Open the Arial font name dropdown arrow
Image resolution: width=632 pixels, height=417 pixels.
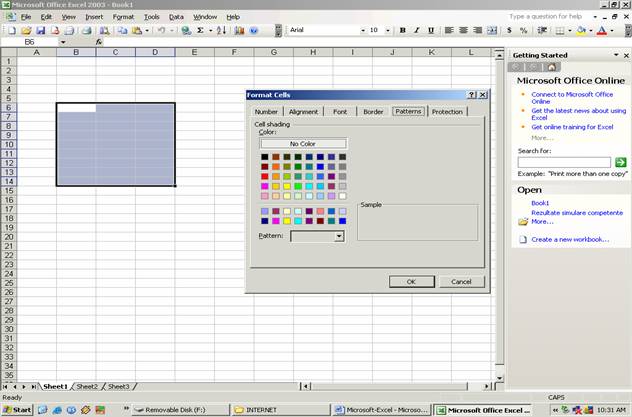click(x=363, y=30)
